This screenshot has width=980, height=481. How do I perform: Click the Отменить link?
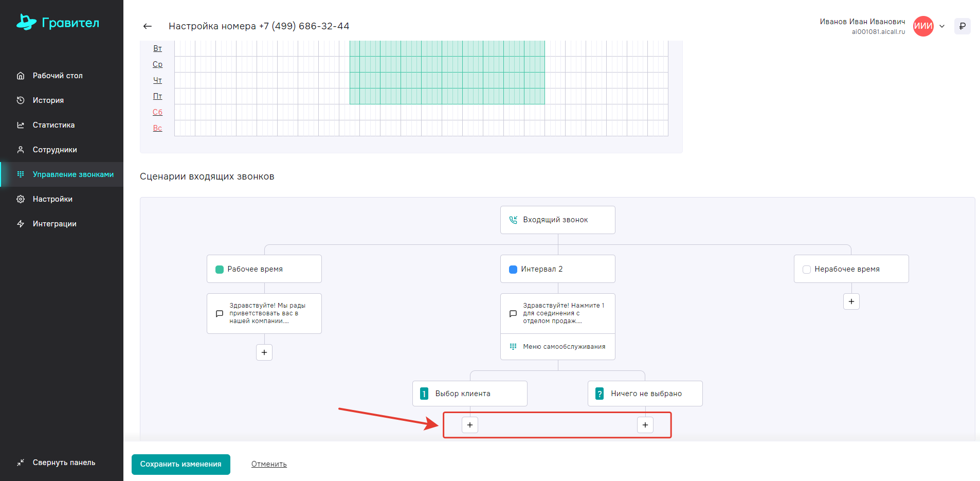[269, 464]
